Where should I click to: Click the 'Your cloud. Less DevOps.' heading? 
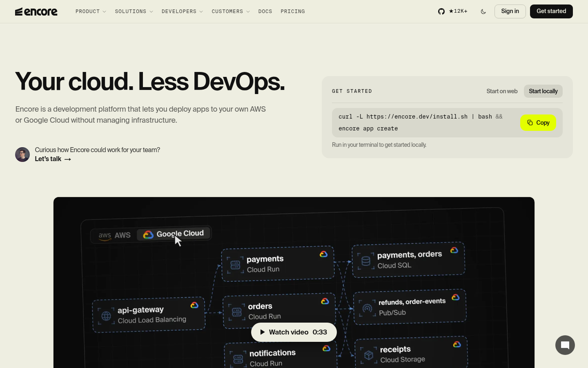point(150,81)
